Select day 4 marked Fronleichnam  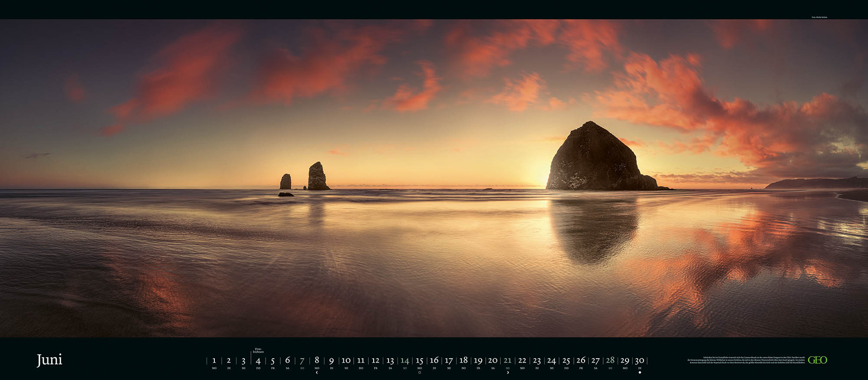coord(258,361)
